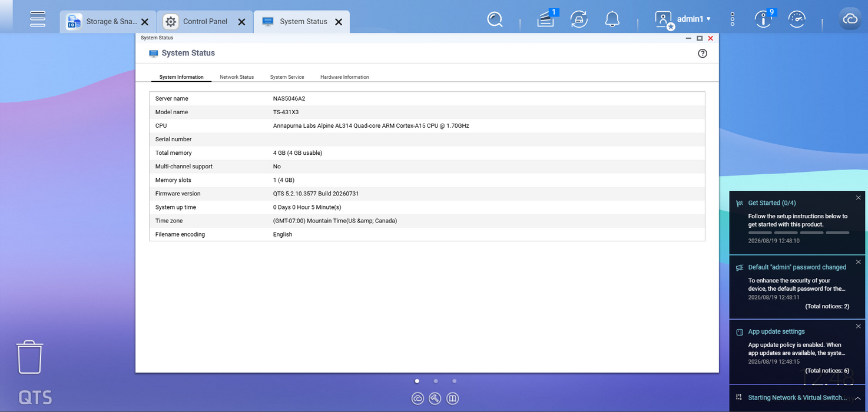Image resolution: width=868 pixels, height=412 pixels.
Task: Click the firmware version QTS 5.2.10.3577 value
Action: [316, 194]
